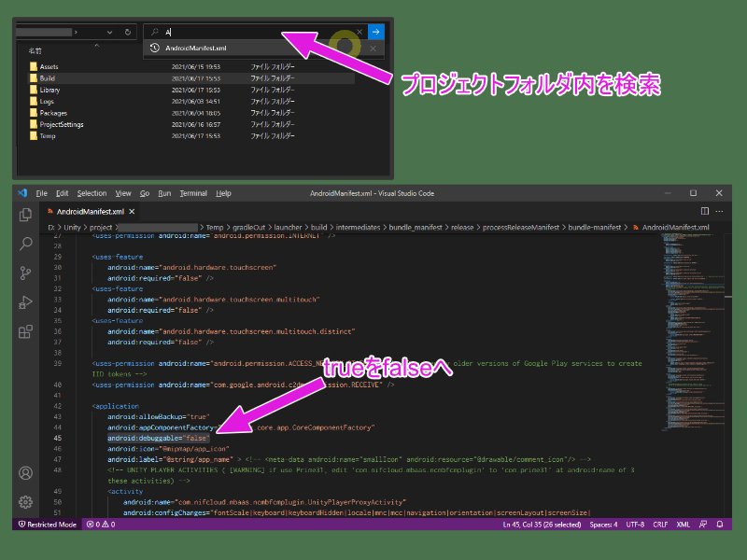This screenshot has height=560, width=747.
Task: Open the File menu
Action: tap(41, 193)
